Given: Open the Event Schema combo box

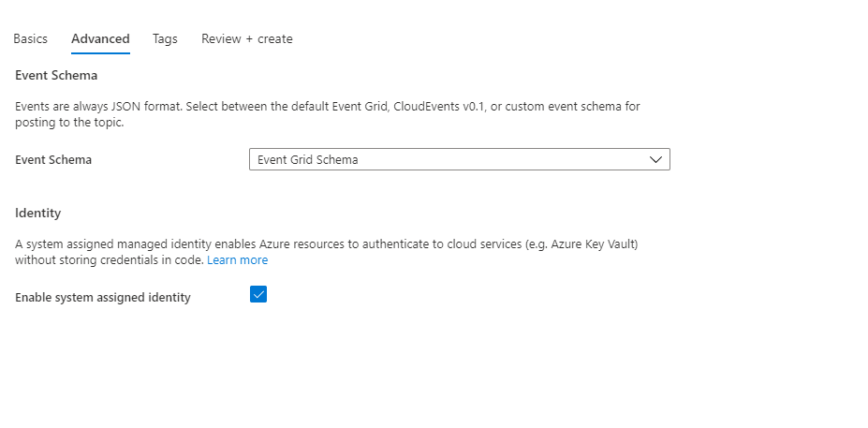Looking at the screenshot, I should tap(459, 160).
